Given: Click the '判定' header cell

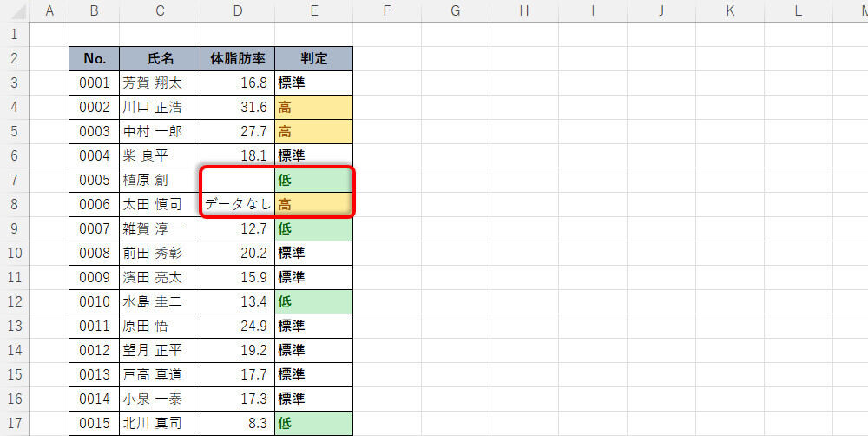Looking at the screenshot, I should [314, 59].
